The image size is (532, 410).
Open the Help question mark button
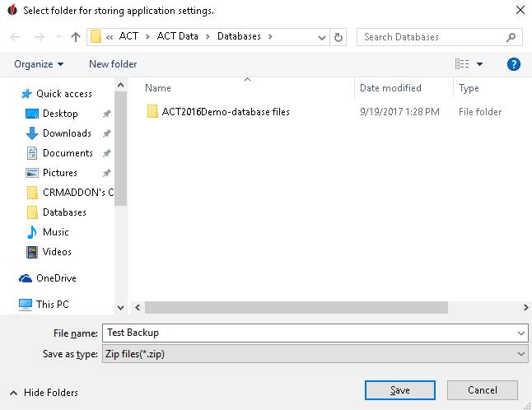(514, 63)
